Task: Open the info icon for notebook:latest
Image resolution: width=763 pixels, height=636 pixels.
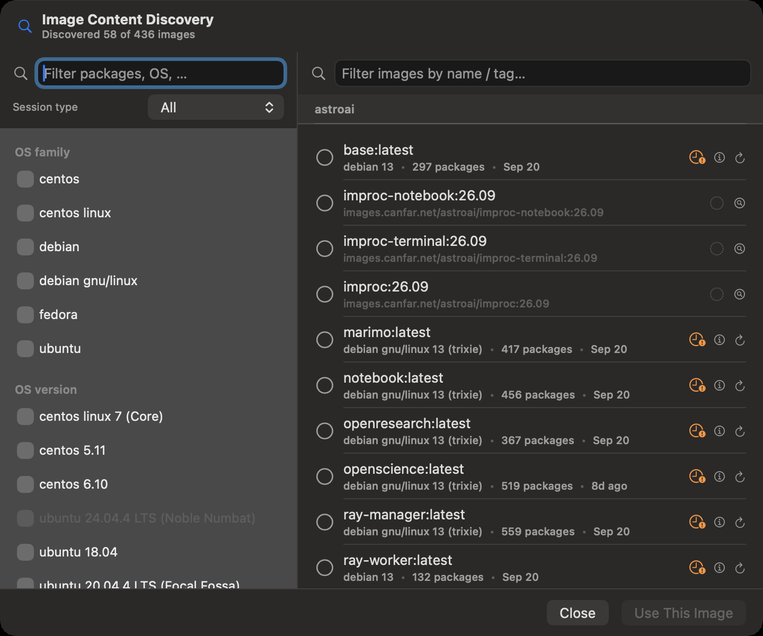Action: pos(719,385)
